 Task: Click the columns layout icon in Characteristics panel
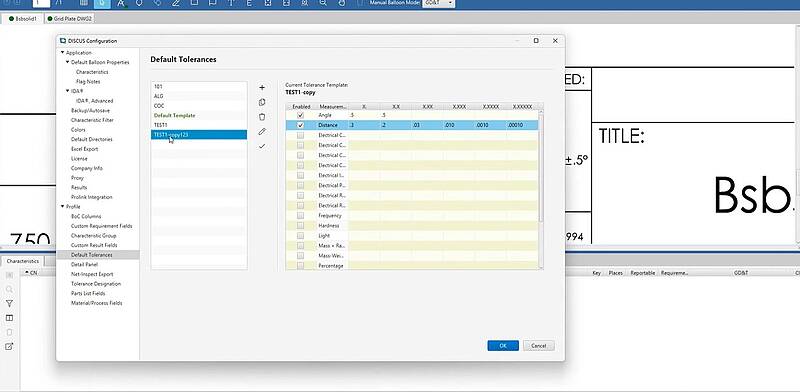[9, 318]
